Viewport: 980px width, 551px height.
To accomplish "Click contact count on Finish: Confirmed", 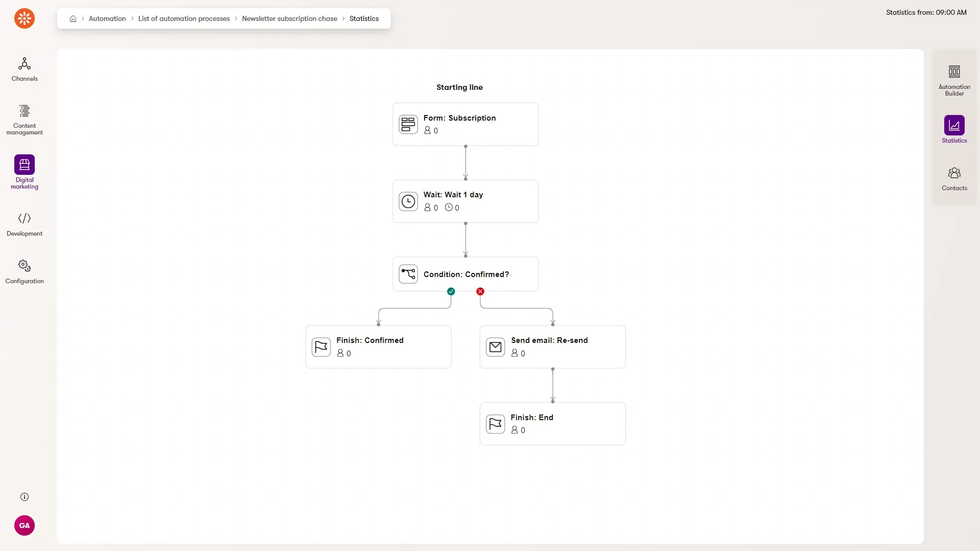I will tap(344, 353).
